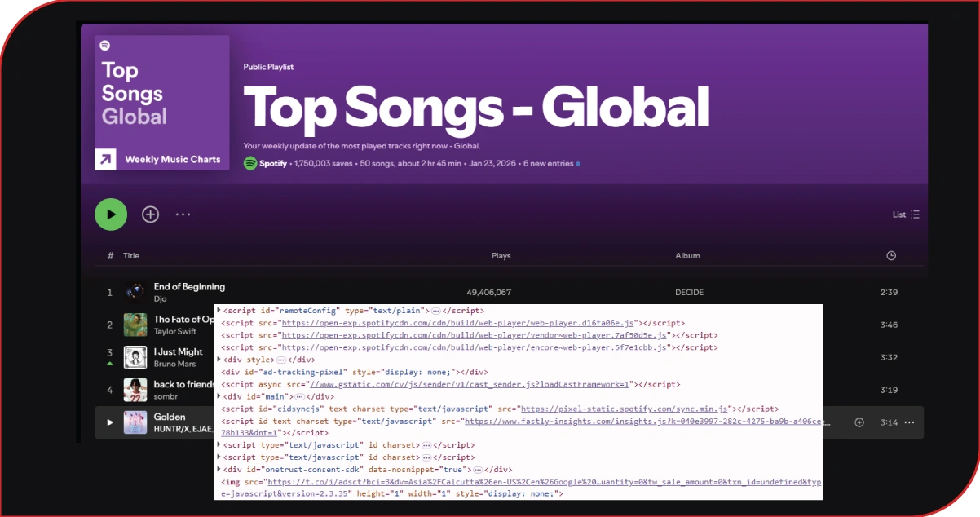Expand the div id="main" element in DevTools
This screenshot has width=980, height=517.
[x=219, y=395]
